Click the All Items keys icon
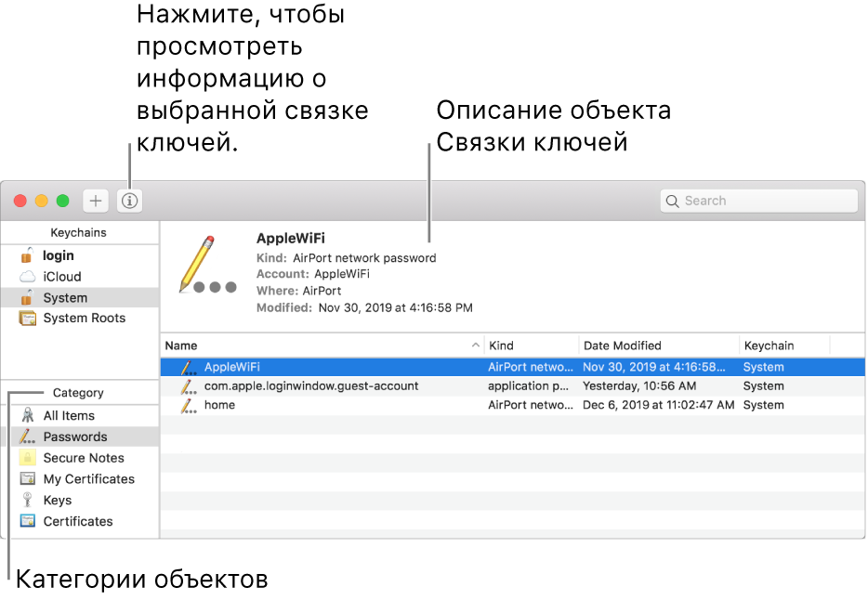Image resolution: width=868 pixels, height=600 pixels. tap(27, 415)
